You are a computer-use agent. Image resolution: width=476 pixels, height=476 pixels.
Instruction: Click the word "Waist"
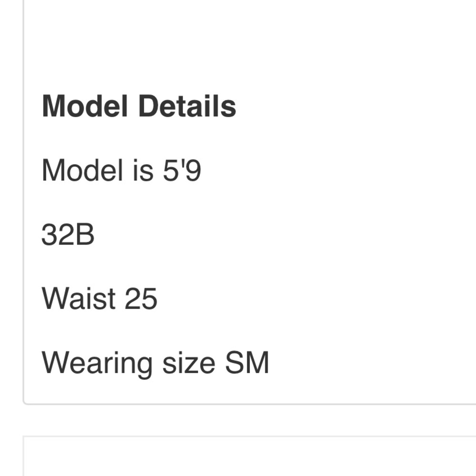coord(79,298)
